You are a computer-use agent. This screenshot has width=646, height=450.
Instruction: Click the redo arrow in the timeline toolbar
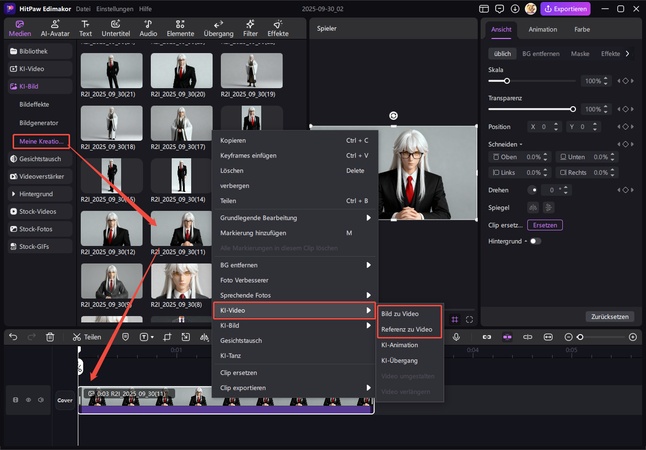click(31, 337)
